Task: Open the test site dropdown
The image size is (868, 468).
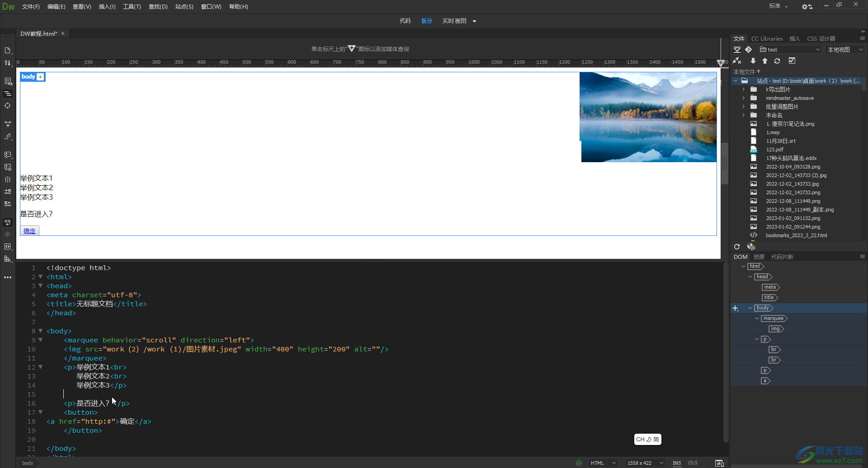Action: [790, 50]
